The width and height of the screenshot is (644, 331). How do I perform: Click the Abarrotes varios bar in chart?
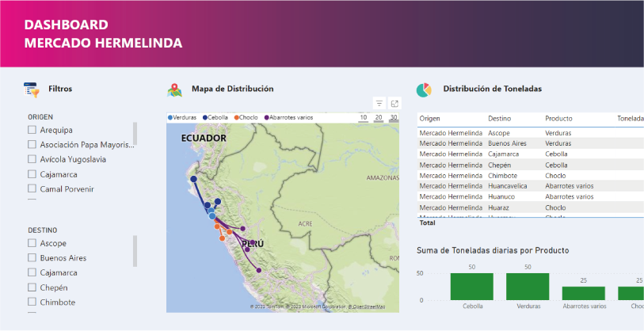point(583,293)
